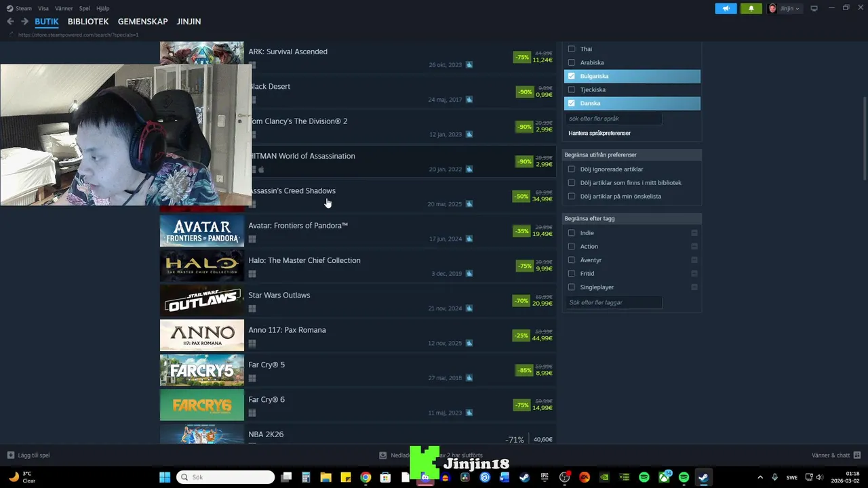Screen dimensions: 868x488
Task: Uncheck the Bulgariska language filter
Action: [571, 76]
